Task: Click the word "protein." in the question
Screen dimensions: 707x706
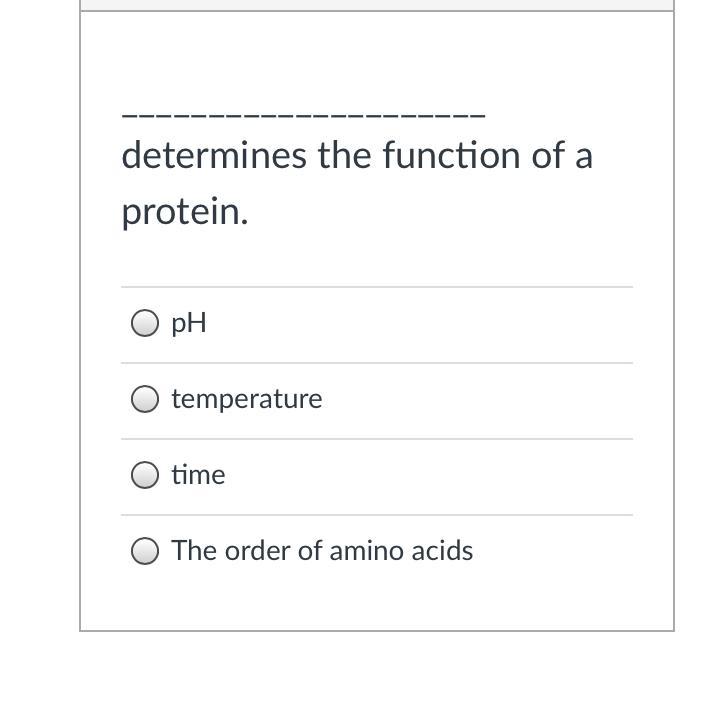Action: click(x=185, y=212)
